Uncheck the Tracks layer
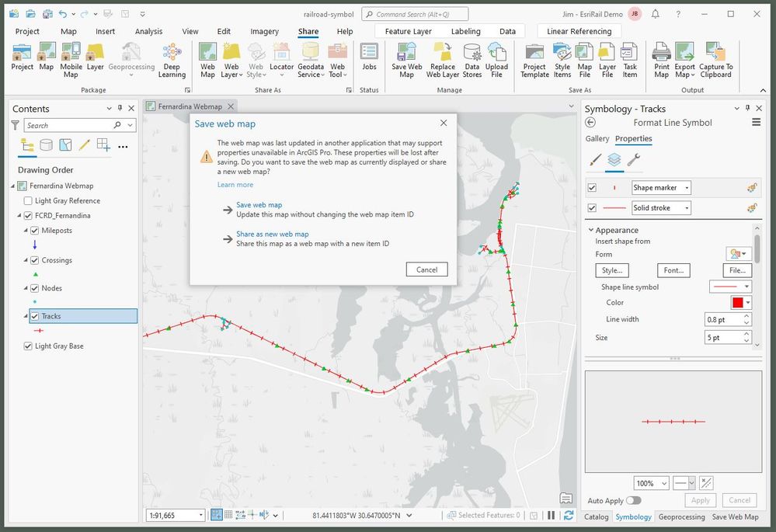This screenshot has width=776, height=532. click(x=35, y=316)
